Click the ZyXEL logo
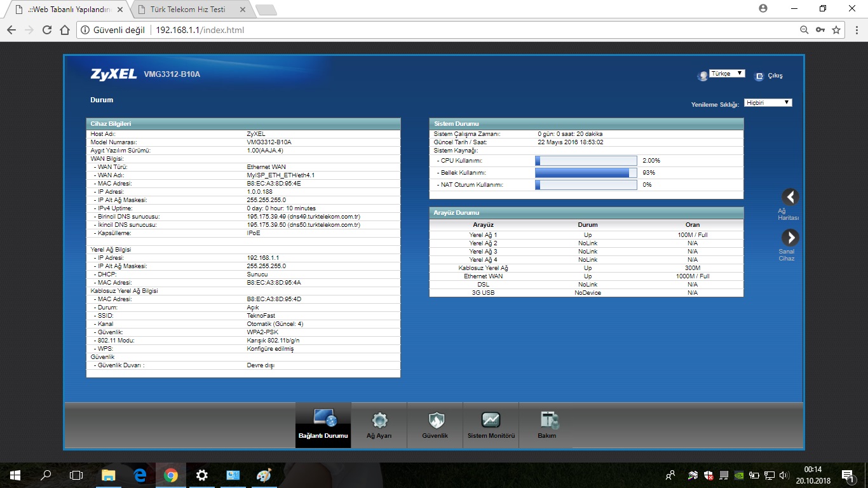The width and height of the screenshot is (868, 488). coord(114,74)
